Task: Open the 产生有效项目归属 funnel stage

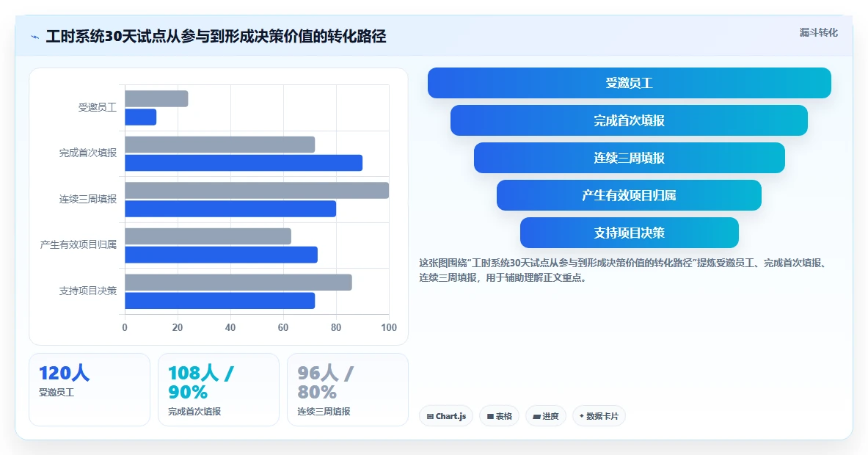Action: (629, 195)
